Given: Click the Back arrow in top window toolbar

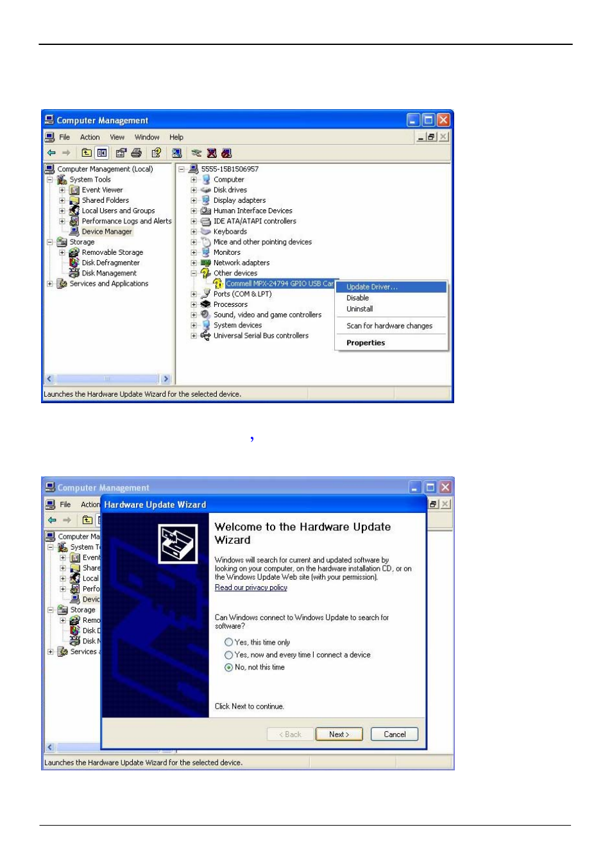Looking at the screenshot, I should point(51,153).
